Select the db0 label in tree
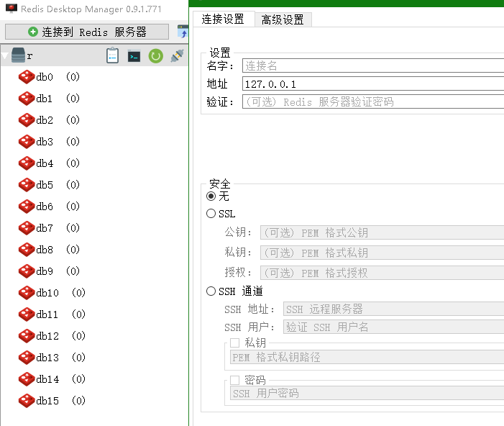Image resolution: width=504 pixels, height=426 pixels. click(45, 77)
